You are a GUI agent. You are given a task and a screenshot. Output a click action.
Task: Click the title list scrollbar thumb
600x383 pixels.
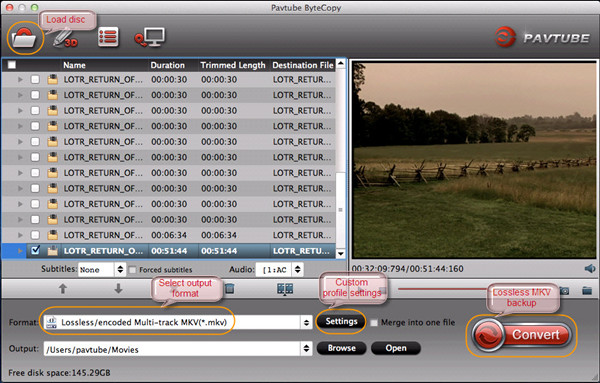pyautogui.click(x=340, y=210)
